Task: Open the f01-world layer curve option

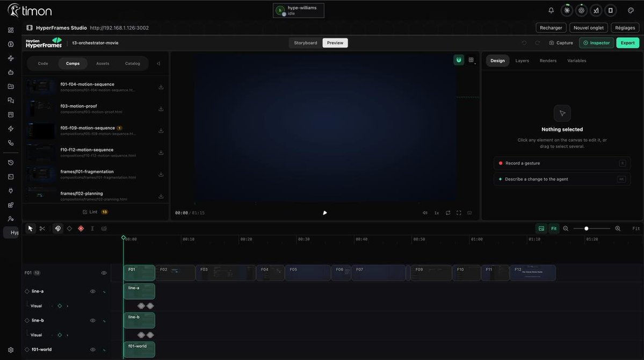Action: (x=104, y=350)
